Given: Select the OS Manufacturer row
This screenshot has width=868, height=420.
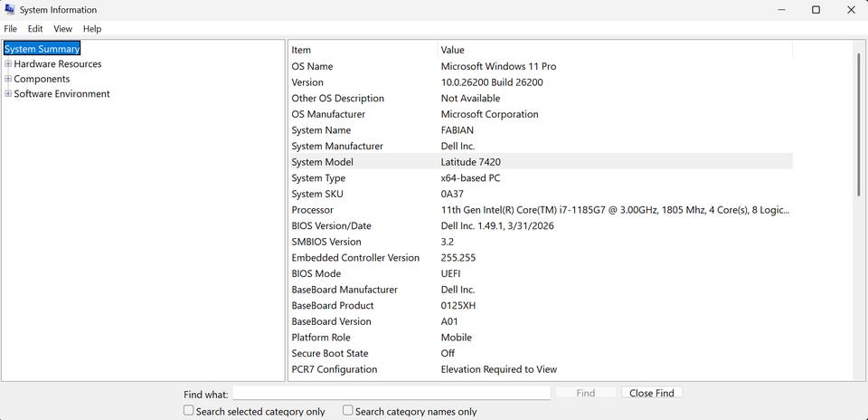Looking at the screenshot, I should (x=541, y=114).
